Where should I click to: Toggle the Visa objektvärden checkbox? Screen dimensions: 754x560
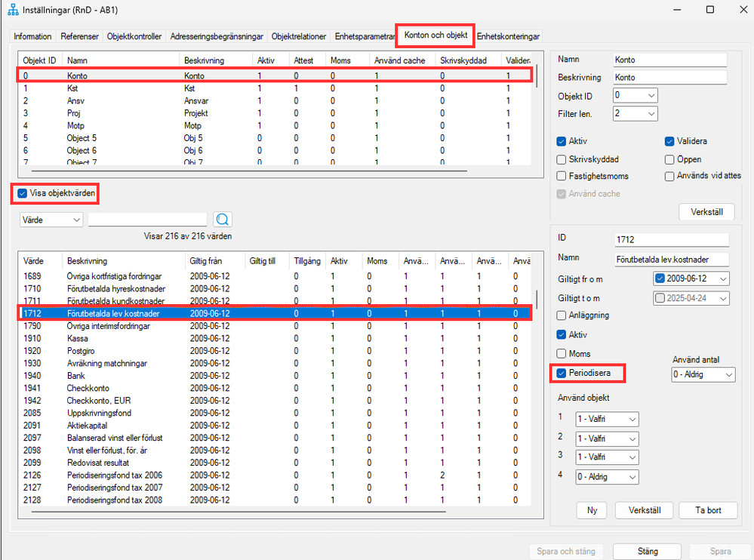22,193
